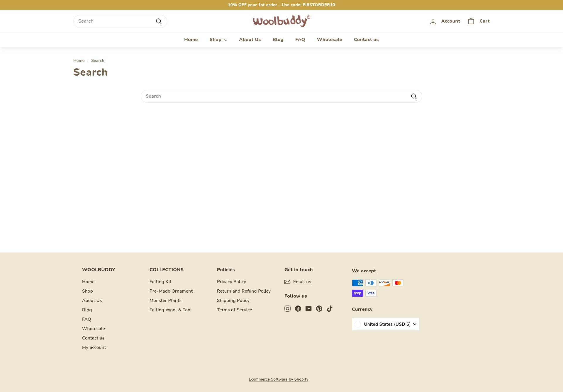Click the Diners Club payment icon

coord(371,283)
